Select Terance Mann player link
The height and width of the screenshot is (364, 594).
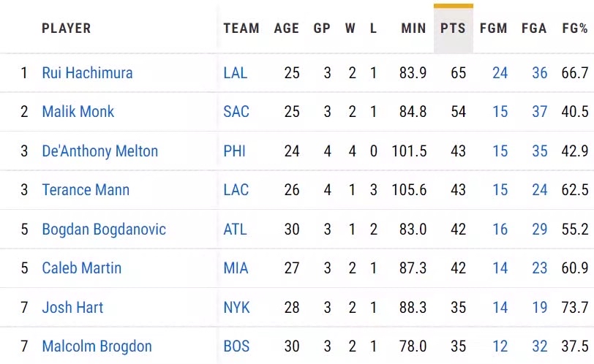86,190
